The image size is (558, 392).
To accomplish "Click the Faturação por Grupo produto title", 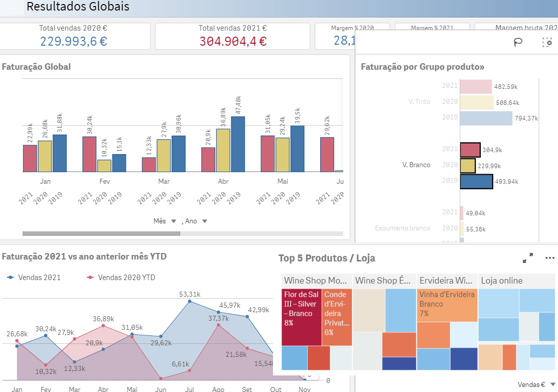I will pos(423,67).
